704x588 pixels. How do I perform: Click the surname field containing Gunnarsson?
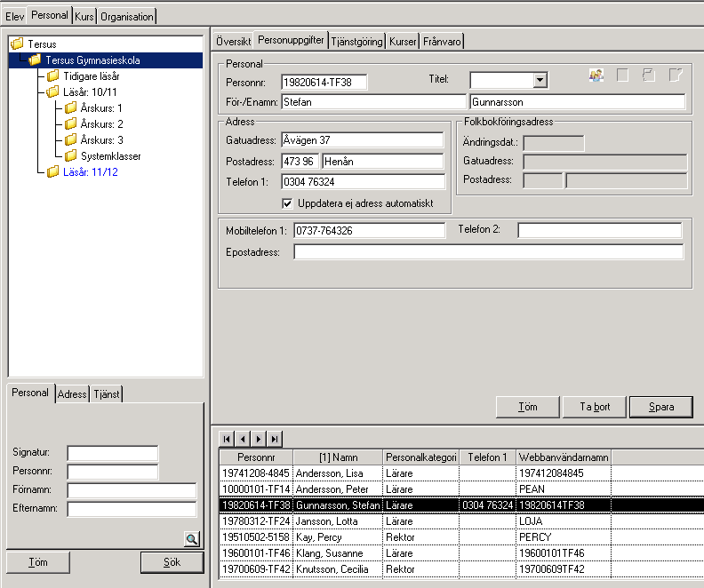coord(578,102)
